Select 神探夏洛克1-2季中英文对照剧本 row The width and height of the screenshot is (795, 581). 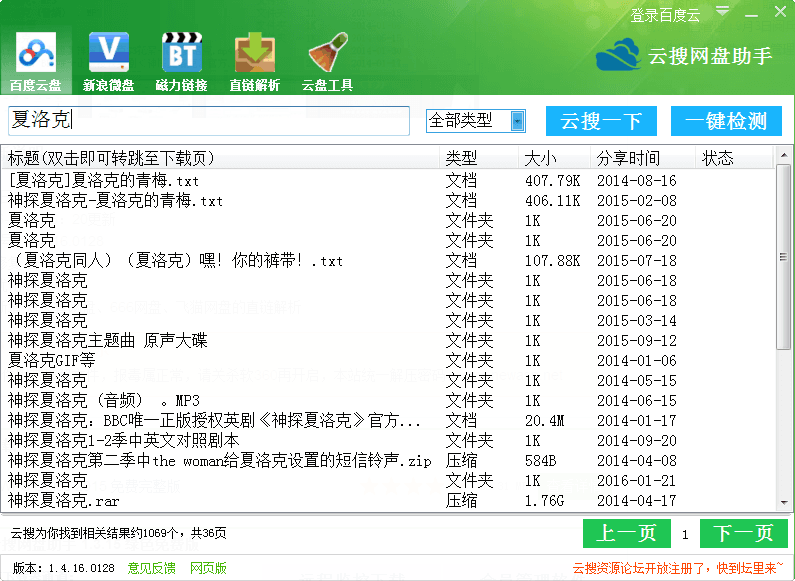[389, 441]
